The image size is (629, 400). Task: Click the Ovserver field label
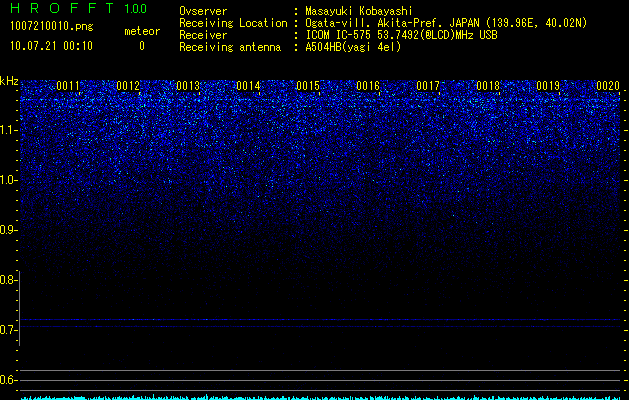(x=203, y=11)
